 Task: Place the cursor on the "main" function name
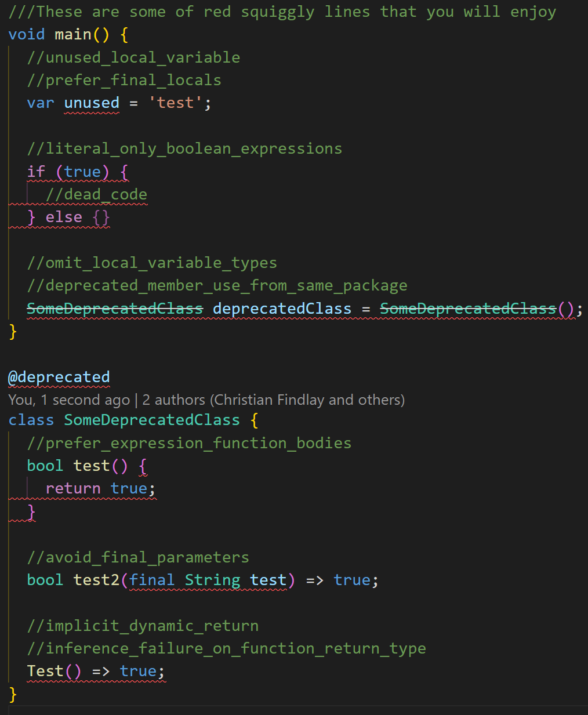point(73,35)
